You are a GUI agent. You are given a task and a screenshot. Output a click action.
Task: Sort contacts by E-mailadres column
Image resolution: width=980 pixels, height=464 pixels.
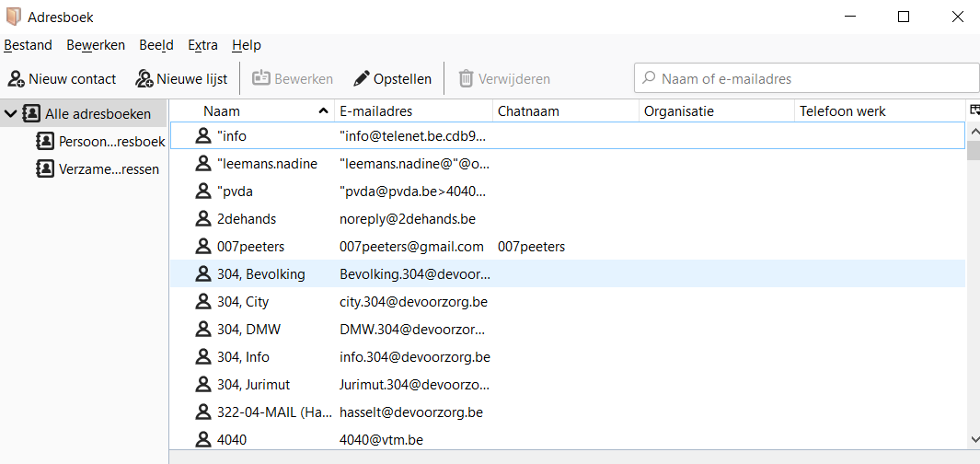pos(412,111)
